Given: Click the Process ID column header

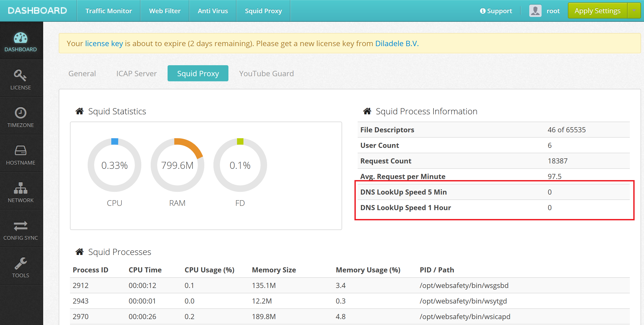Looking at the screenshot, I should [x=90, y=270].
